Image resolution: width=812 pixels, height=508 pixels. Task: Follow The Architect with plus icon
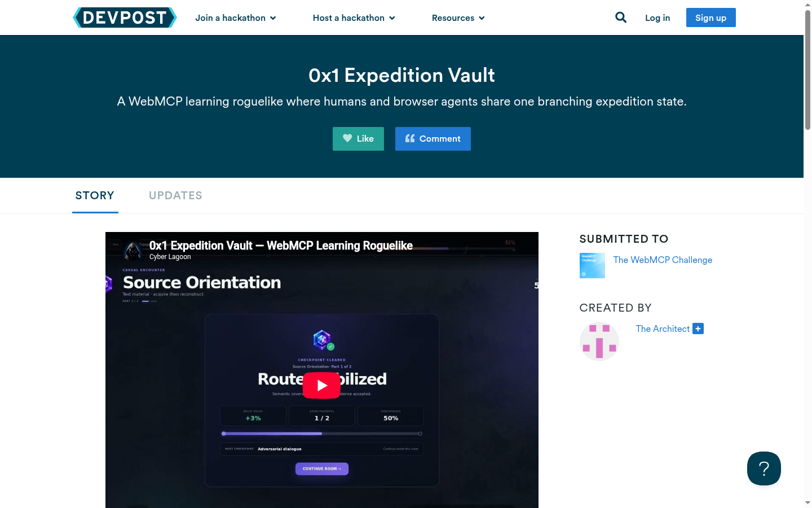pyautogui.click(x=698, y=329)
